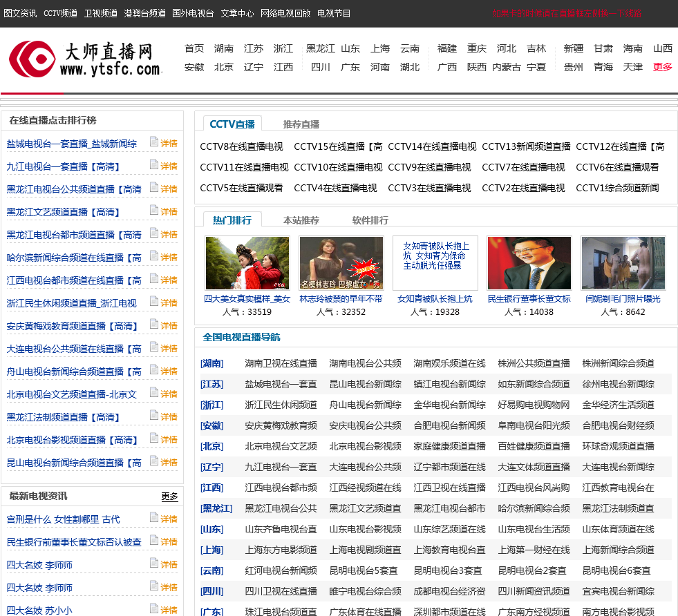Open 江西卫视在线直播 link
678x616 pixels.
(x=450, y=488)
